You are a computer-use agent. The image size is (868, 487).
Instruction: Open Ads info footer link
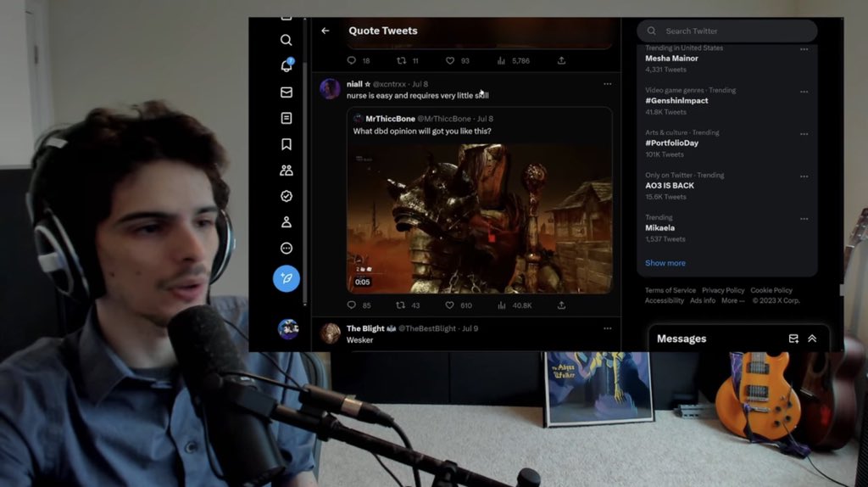(x=703, y=301)
